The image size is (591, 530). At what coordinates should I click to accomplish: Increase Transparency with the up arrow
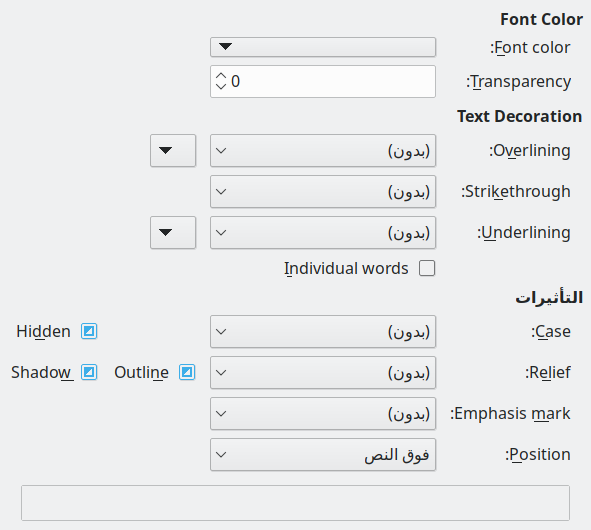[x=221, y=76]
